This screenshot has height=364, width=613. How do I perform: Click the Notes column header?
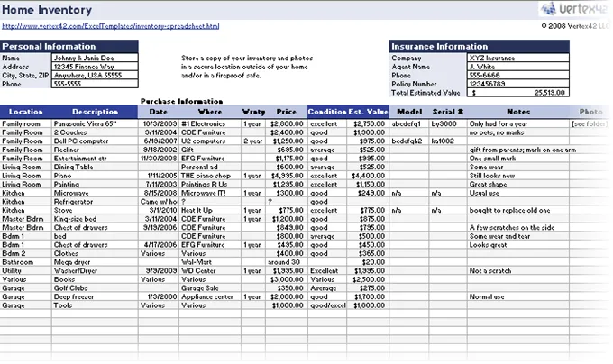click(518, 112)
